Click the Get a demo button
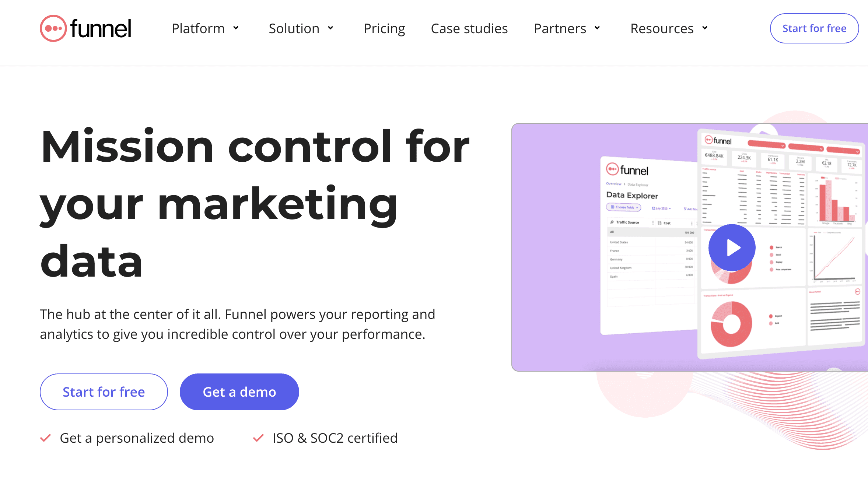The width and height of the screenshot is (868, 495). [x=239, y=392]
